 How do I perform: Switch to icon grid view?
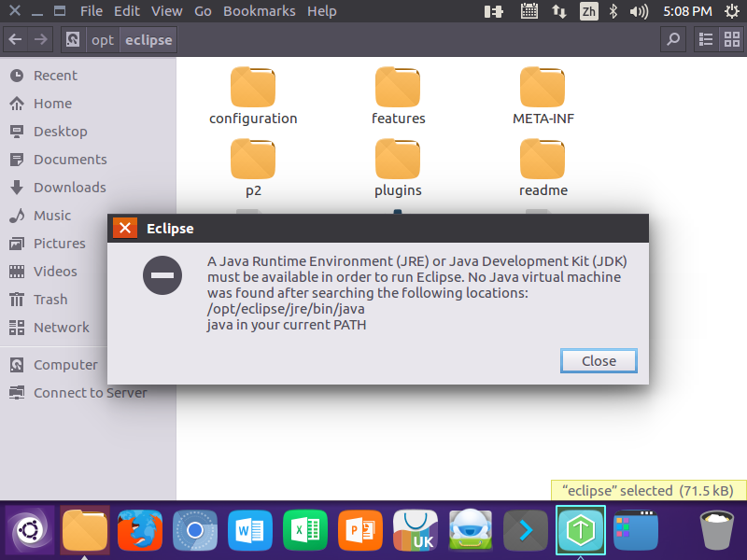(731, 39)
